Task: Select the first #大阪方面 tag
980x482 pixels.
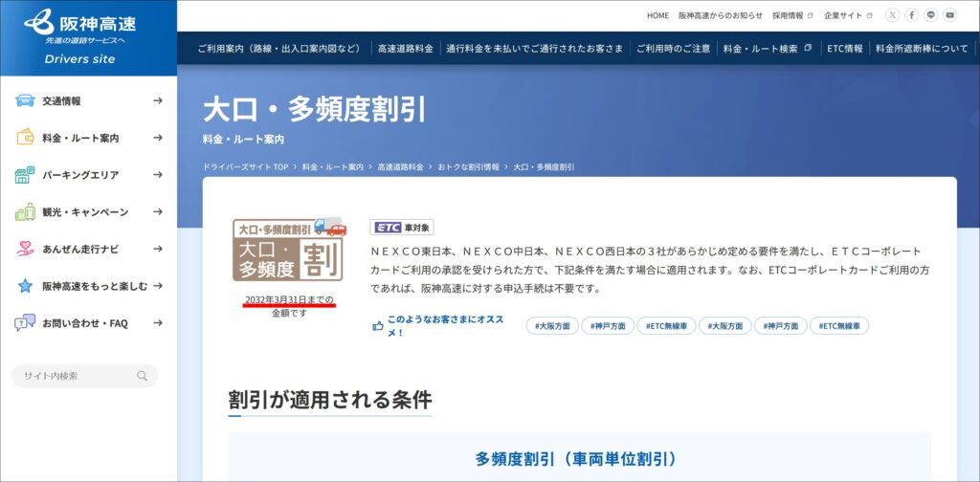Action: click(552, 326)
